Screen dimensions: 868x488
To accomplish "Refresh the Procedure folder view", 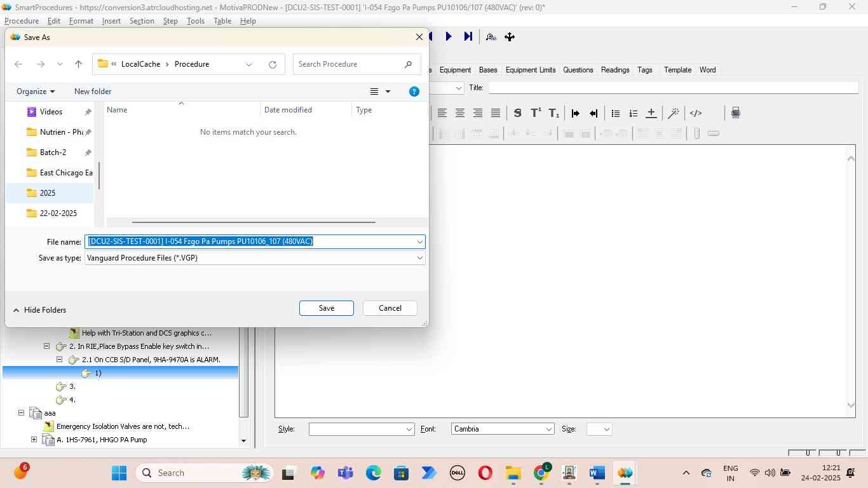I will [273, 64].
